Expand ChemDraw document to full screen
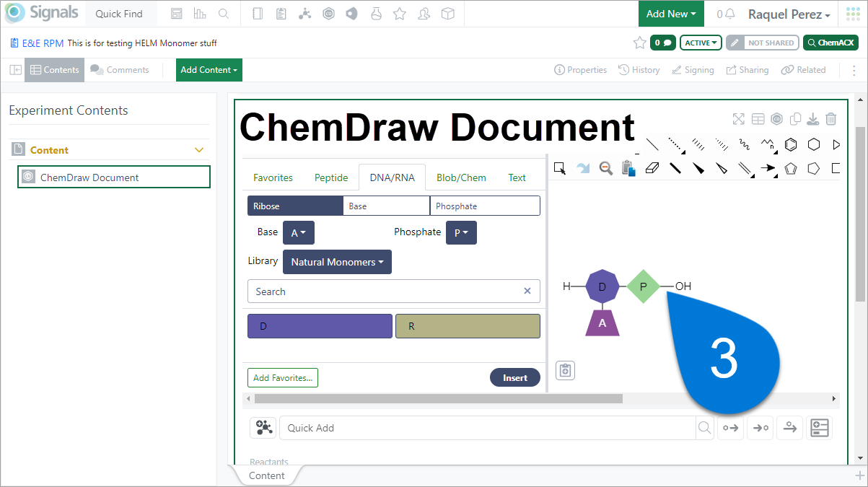Image resolution: width=868 pixels, height=487 pixels. point(738,119)
